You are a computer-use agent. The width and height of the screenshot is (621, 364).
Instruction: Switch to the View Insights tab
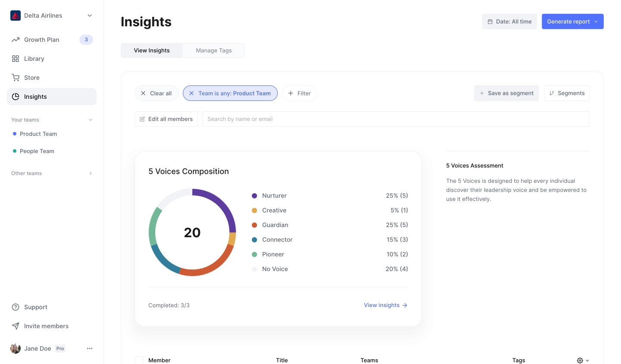152,50
